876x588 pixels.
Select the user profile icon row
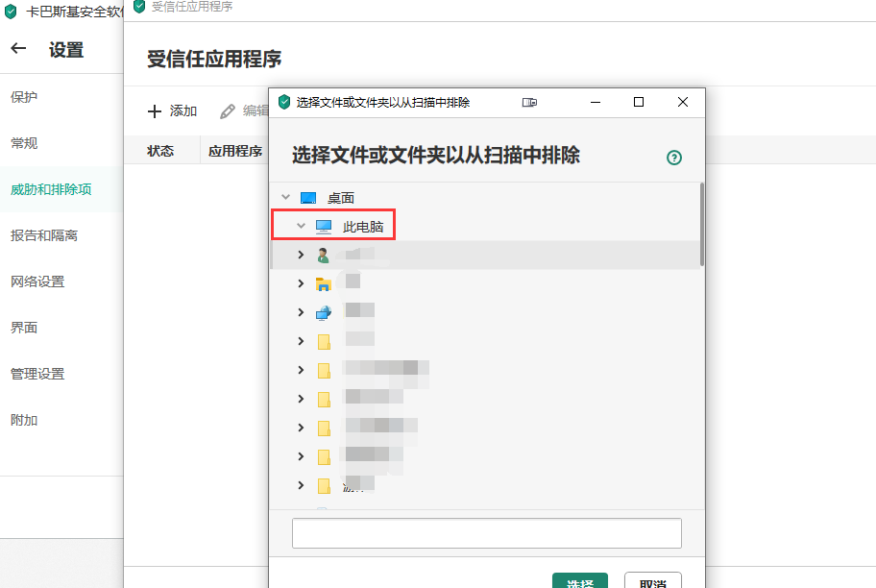323,256
